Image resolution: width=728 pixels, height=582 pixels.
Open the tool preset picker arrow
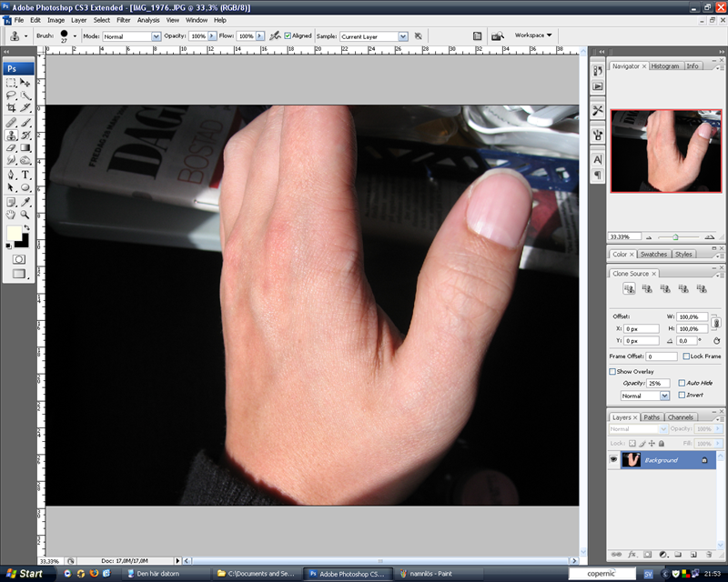(26, 35)
